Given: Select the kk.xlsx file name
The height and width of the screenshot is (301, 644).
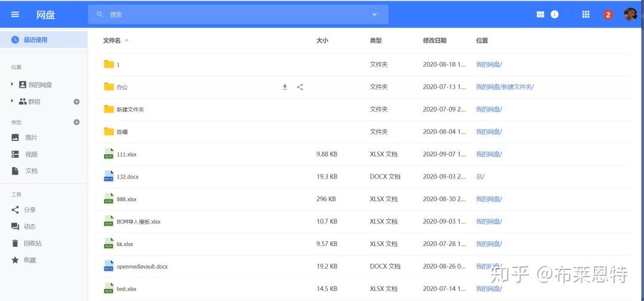Looking at the screenshot, I should [125, 244].
